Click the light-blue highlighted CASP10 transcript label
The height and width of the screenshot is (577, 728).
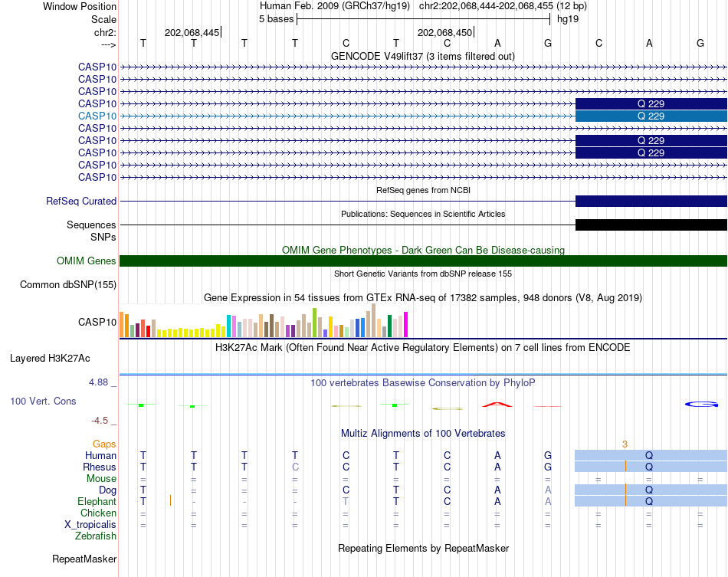(x=97, y=116)
